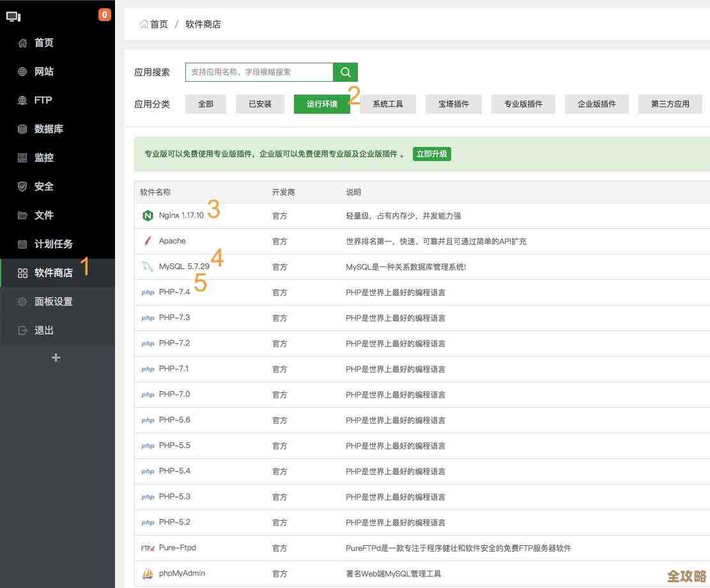
Task: Select the PHP-7.4 php icon
Action: click(148, 292)
